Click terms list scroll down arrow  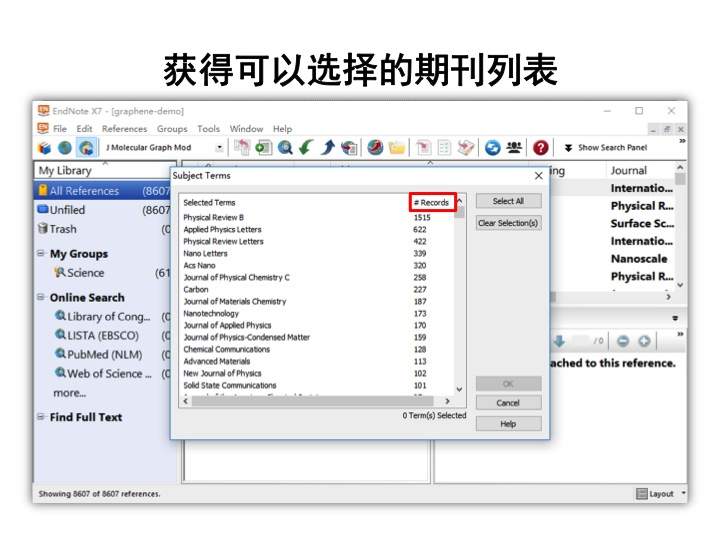point(460,389)
